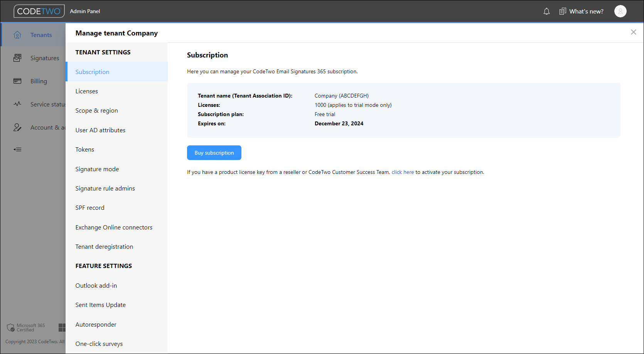Screen dimensions: 644x354
Task: Open Billing using the credit card icon
Action: (x=17, y=81)
